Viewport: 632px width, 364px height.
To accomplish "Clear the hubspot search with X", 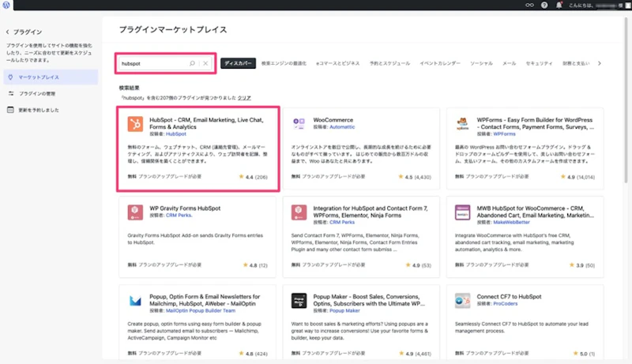I will coord(205,63).
